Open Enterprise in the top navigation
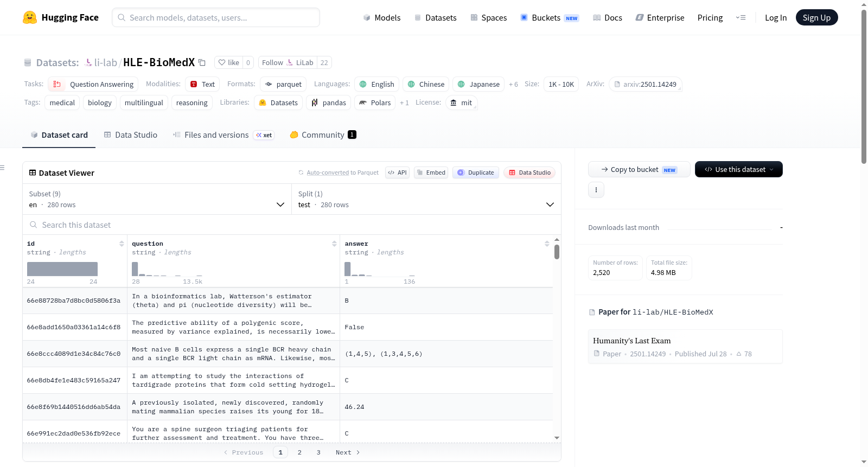Viewport: 868px width, 467px height. coord(660,17)
